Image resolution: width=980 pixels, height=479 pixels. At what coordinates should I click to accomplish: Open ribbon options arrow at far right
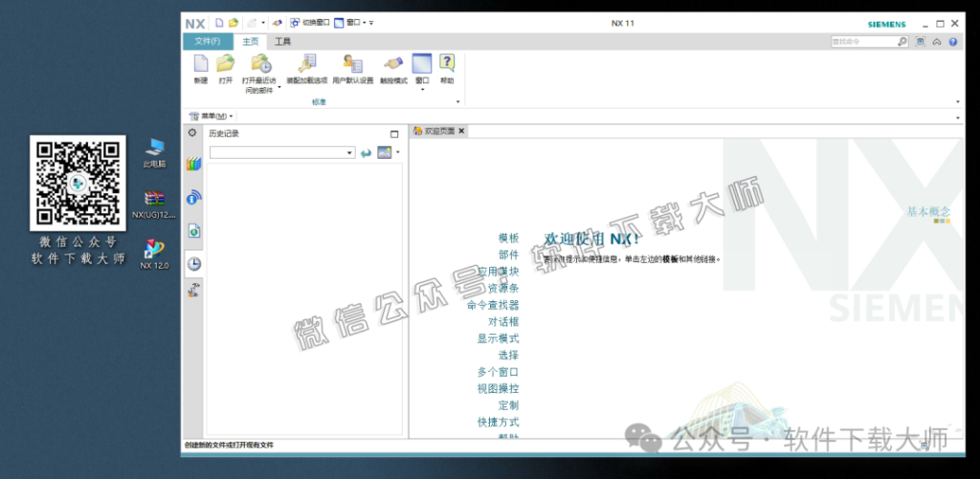click(x=957, y=101)
